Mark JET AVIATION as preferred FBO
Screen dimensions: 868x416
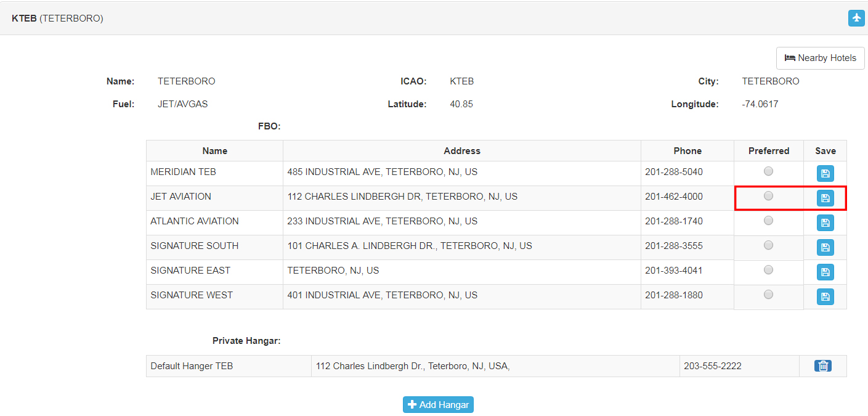(768, 196)
